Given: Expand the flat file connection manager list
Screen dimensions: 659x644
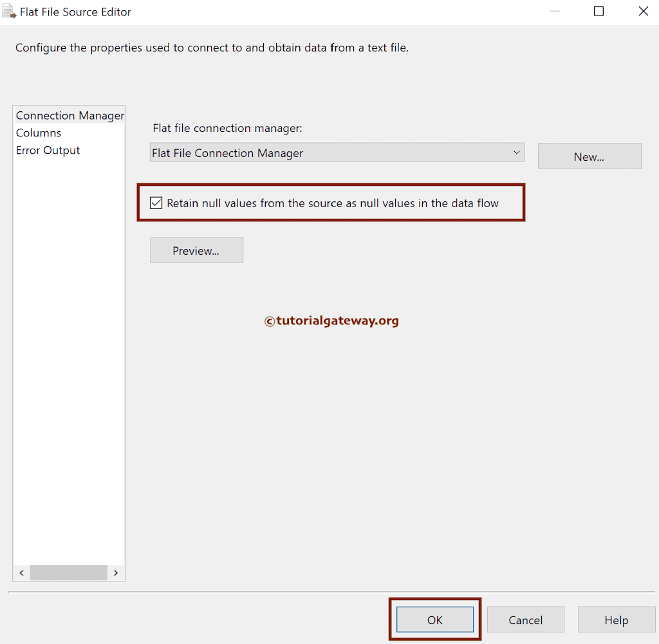Looking at the screenshot, I should [517, 152].
